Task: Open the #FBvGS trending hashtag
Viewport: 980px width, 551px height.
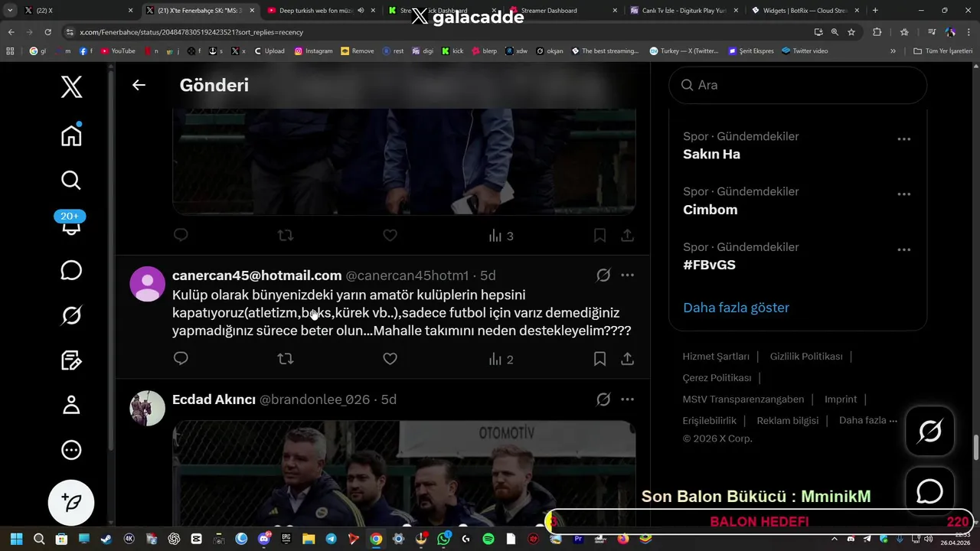Action: [x=709, y=265]
